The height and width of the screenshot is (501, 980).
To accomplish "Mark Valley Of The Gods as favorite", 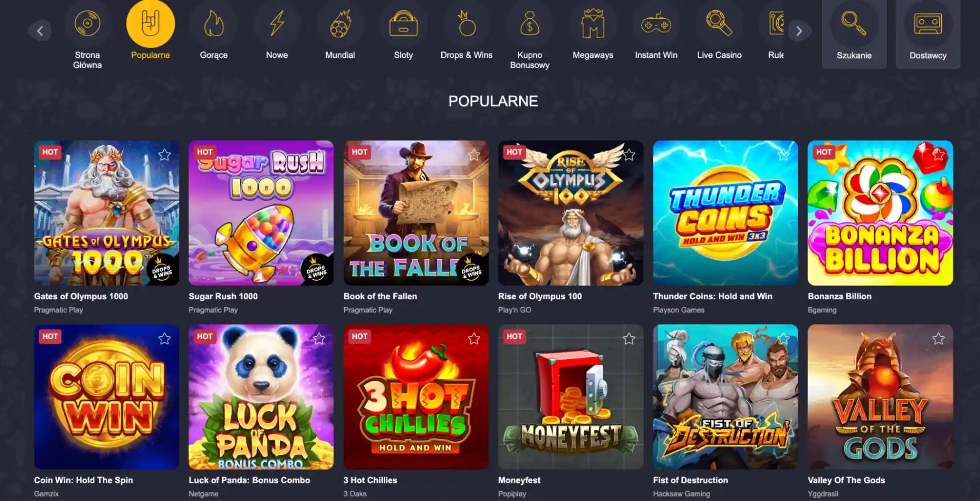I will 938,339.
